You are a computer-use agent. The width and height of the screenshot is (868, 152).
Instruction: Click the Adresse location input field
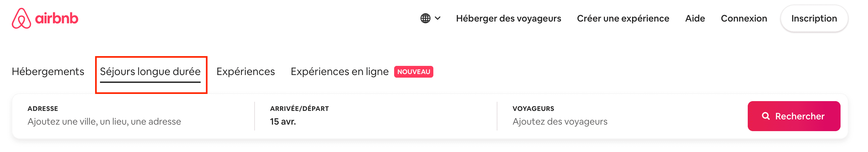pos(133,116)
